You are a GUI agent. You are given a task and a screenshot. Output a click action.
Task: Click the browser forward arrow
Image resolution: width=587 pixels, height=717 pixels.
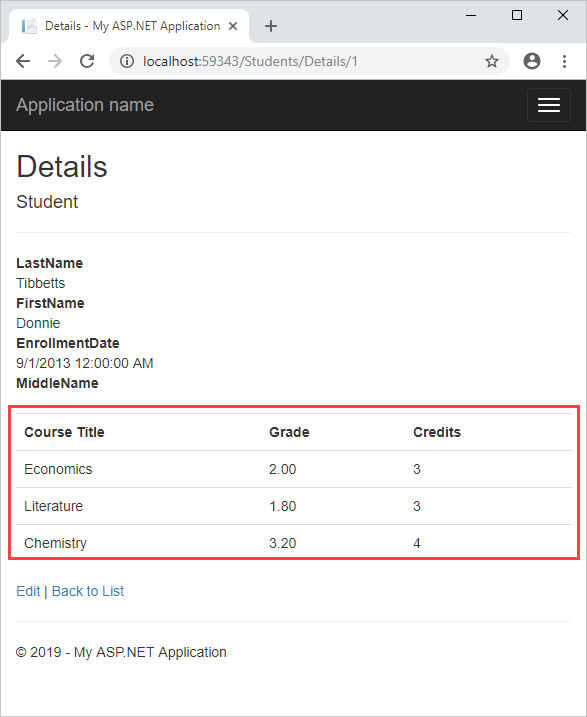[x=55, y=61]
